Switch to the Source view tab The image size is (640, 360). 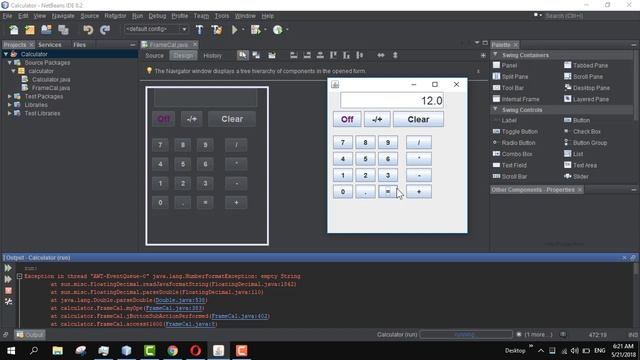pyautogui.click(x=154, y=56)
